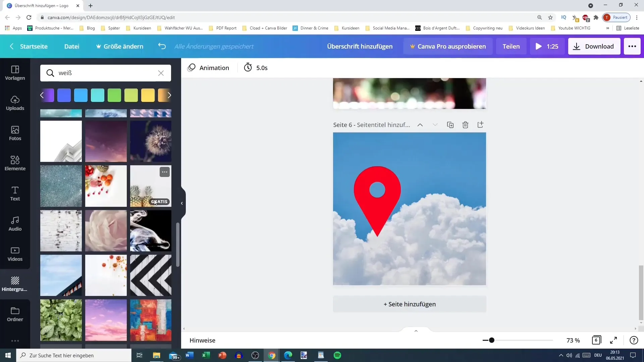Open the Datei menu
644x362 pixels.
click(x=72, y=46)
